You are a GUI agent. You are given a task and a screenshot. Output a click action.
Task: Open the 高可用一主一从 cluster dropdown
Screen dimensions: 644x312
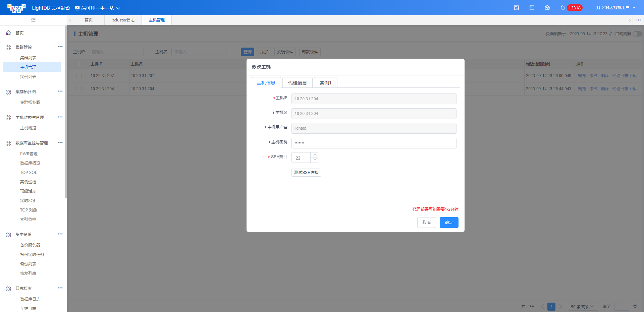97,8
